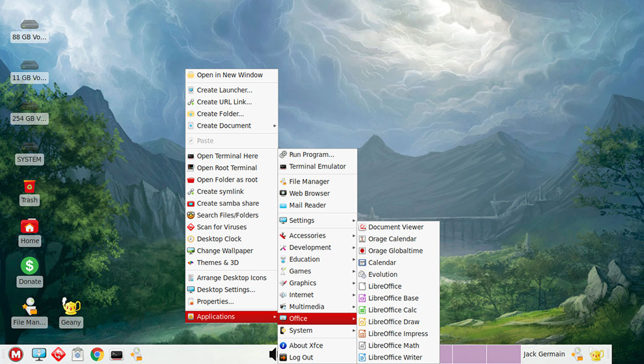
Task: Expand the Graphics submenu
Action: click(x=317, y=283)
